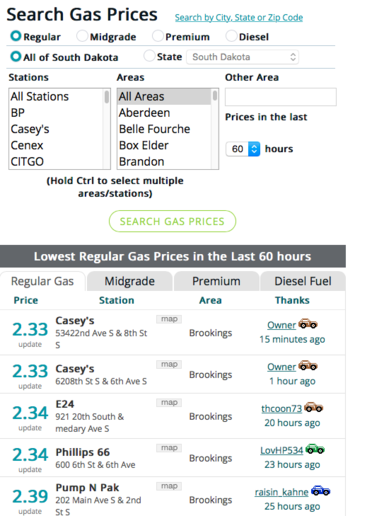384x516 pixels.
Task: Click the Other Area text field
Action: click(281, 97)
